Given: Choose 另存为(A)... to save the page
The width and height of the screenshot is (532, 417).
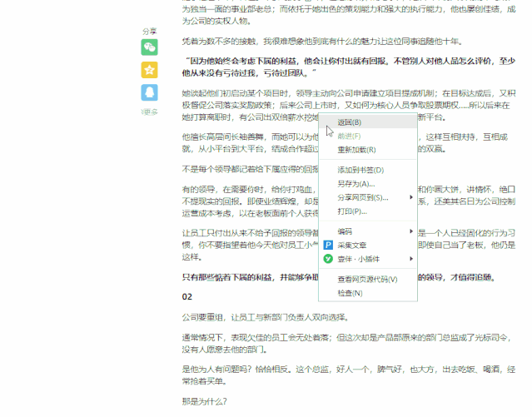Looking at the screenshot, I should [355, 183].
